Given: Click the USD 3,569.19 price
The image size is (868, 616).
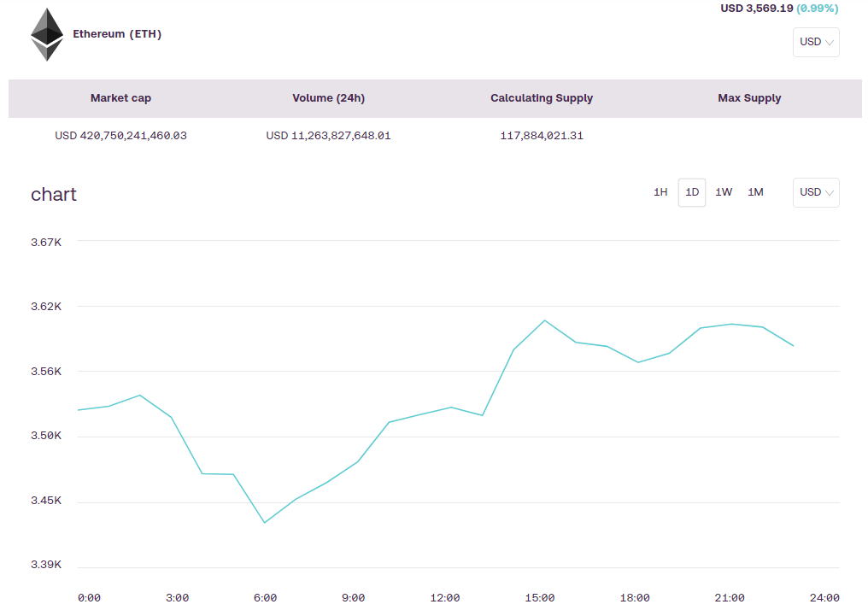Looking at the screenshot, I should (x=756, y=9).
